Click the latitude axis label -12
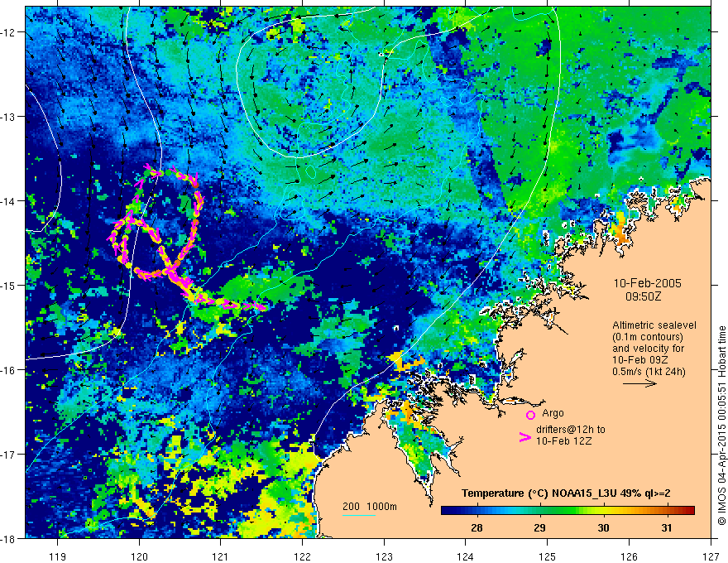 tap(9, 32)
